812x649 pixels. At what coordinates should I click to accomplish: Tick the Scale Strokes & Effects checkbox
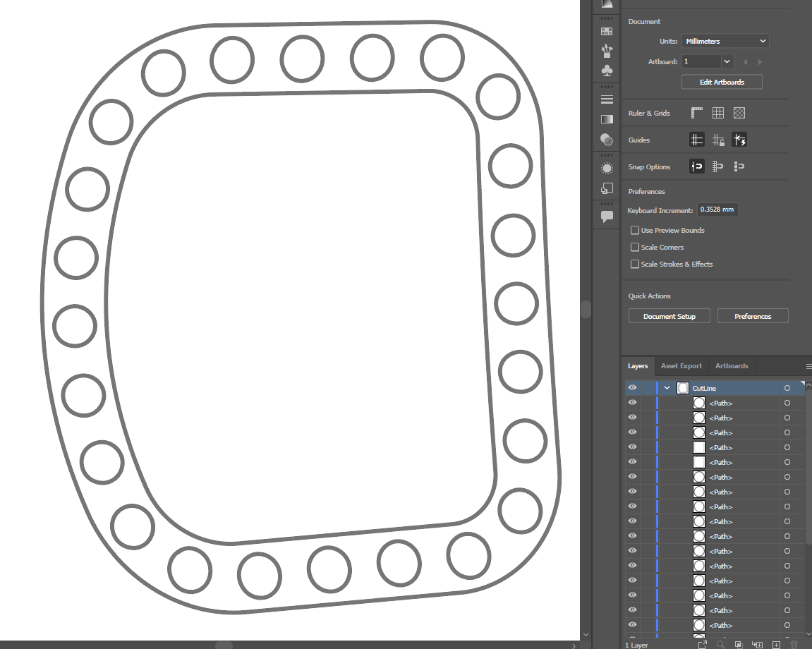pyautogui.click(x=635, y=265)
